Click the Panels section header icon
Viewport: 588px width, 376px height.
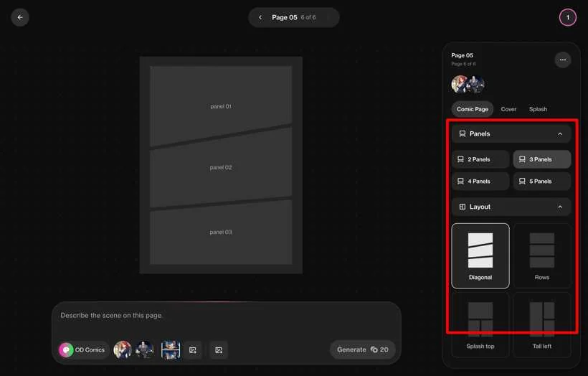pos(463,133)
